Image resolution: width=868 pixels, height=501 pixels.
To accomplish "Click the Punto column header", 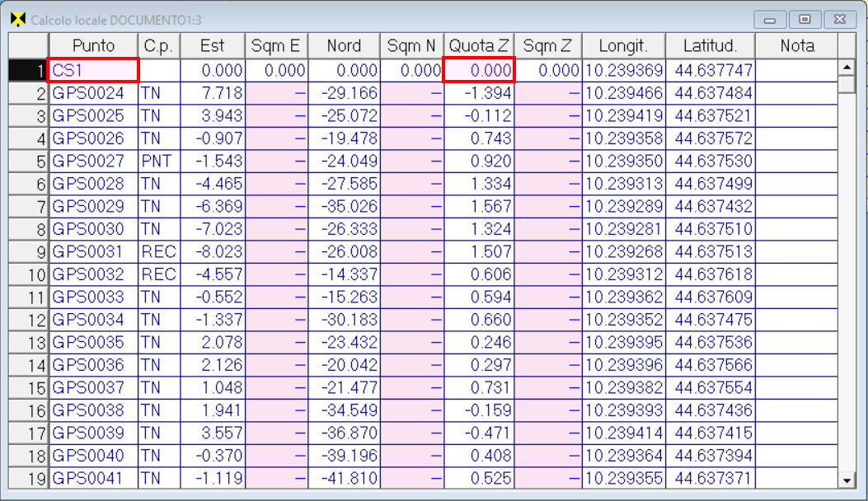I will 93,46.
